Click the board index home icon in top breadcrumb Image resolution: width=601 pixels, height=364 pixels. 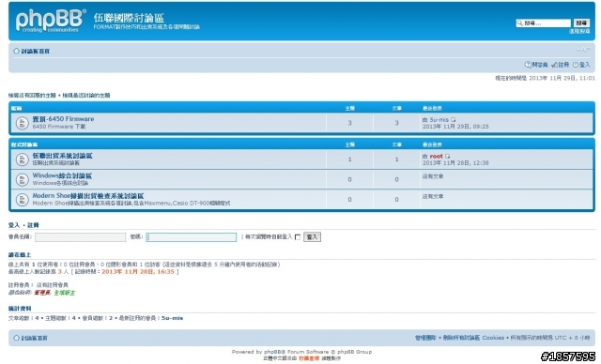(17, 51)
